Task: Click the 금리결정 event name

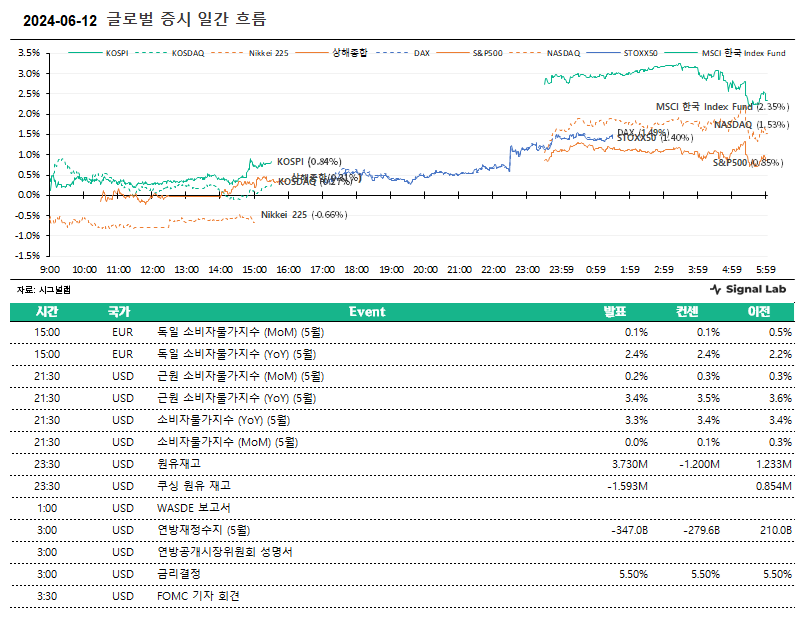Action: [179, 574]
